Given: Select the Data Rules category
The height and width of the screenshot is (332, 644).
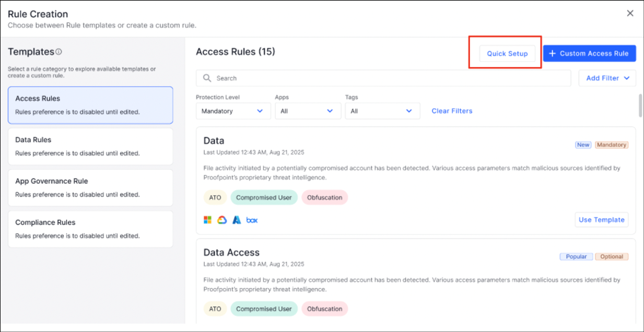Looking at the screenshot, I should click(x=90, y=146).
